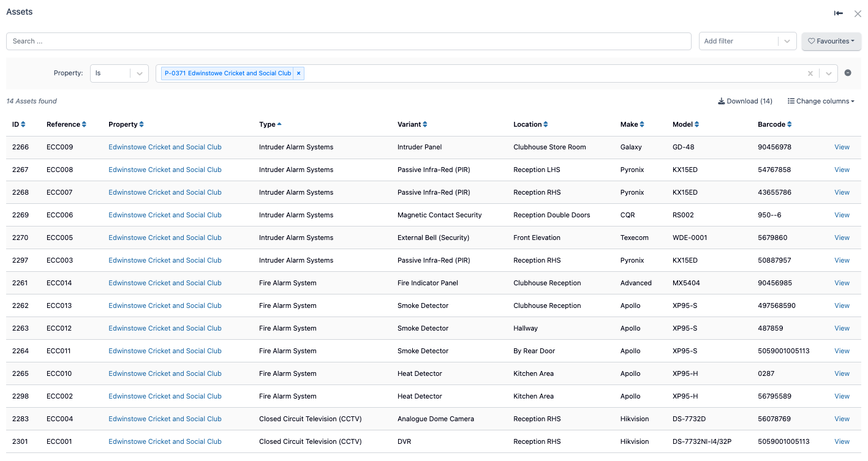Sort the table by Make

[632, 124]
